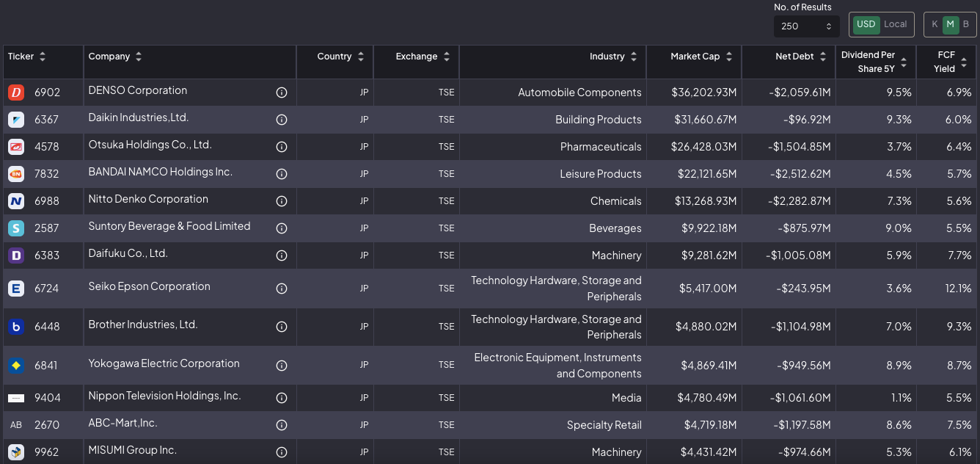
Task: Open info icon for Yokogawa Electric
Action: [x=281, y=365]
